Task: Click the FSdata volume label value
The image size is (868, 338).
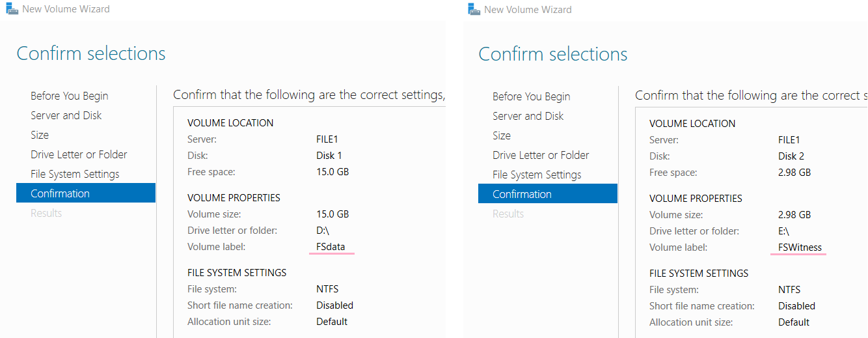Action: click(x=331, y=247)
